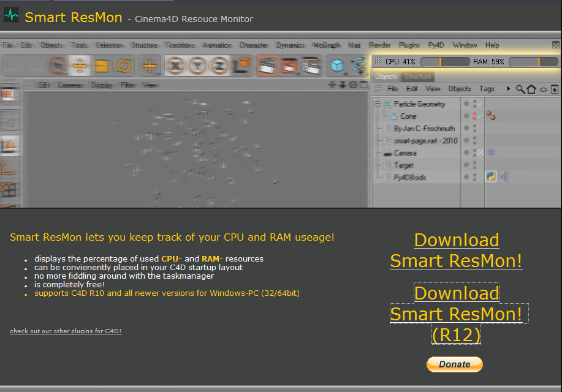Expand the black arrow in Object Manager menu

508,88
